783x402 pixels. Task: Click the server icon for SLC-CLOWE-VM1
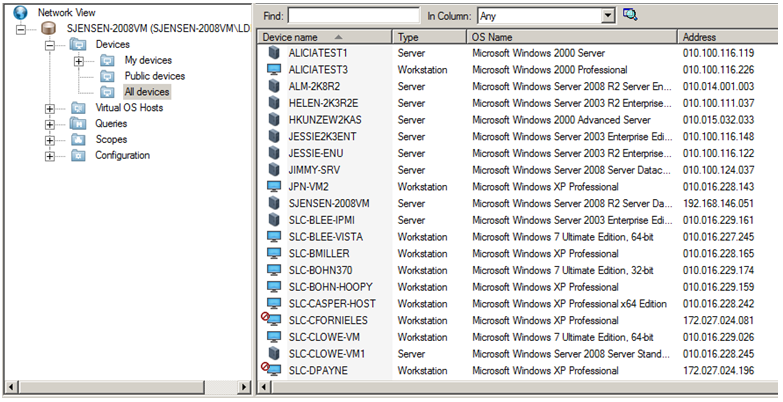click(x=274, y=354)
